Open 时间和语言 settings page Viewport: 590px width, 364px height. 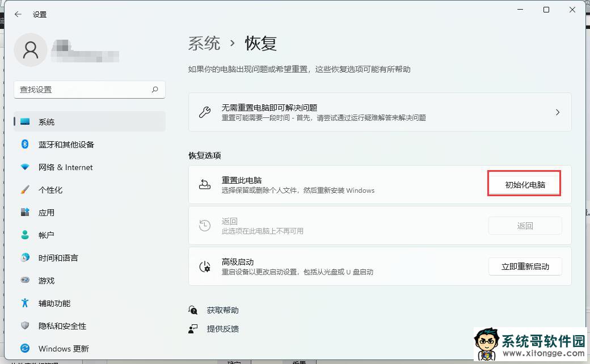tap(90, 257)
